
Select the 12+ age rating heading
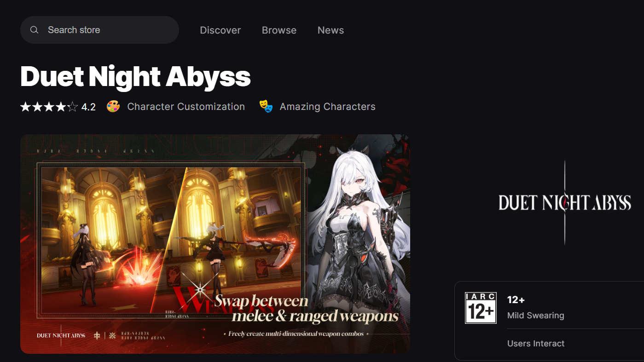pos(516,300)
